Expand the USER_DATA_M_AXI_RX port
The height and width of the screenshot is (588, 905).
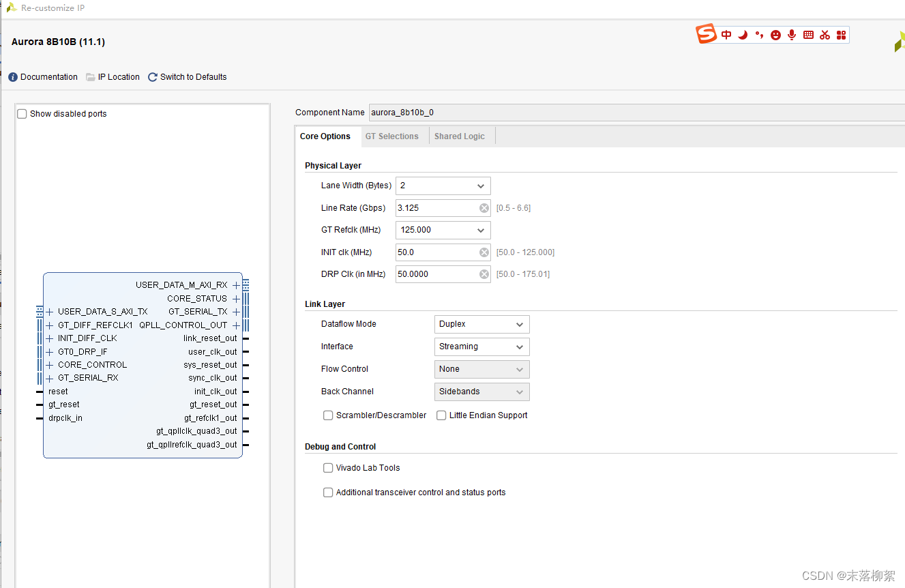tap(236, 285)
